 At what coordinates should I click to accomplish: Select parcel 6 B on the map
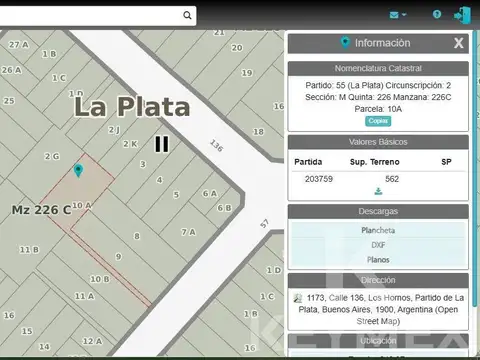[224, 208]
